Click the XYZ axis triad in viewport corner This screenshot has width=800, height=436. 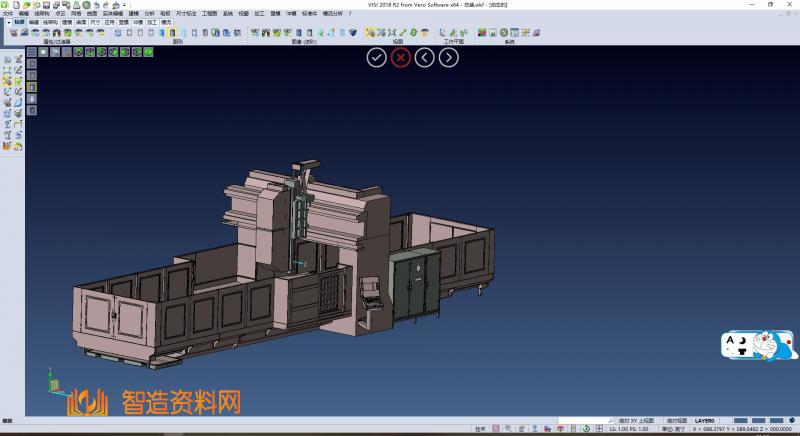[x=54, y=385]
